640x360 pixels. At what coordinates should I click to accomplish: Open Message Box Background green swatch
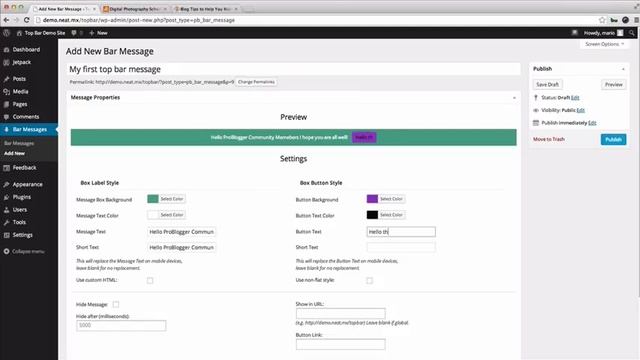click(153, 199)
